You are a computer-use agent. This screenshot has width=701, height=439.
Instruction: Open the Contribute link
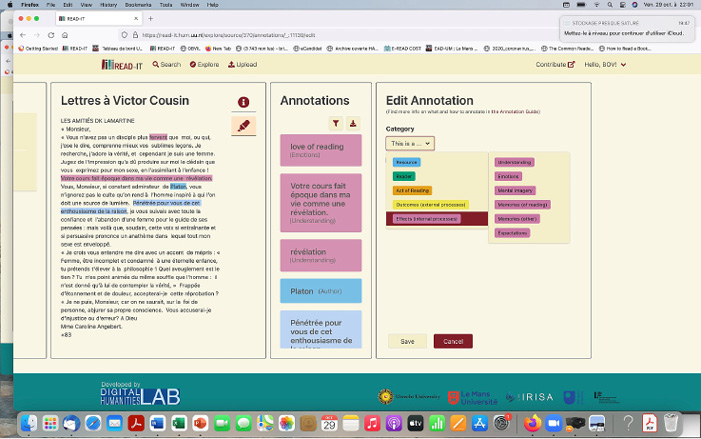pyautogui.click(x=555, y=64)
